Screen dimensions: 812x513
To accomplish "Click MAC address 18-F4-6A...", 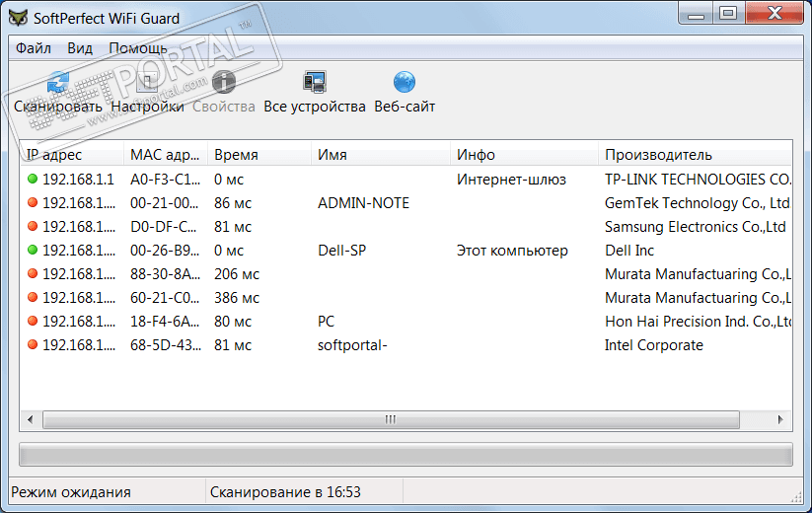I will 165,322.
